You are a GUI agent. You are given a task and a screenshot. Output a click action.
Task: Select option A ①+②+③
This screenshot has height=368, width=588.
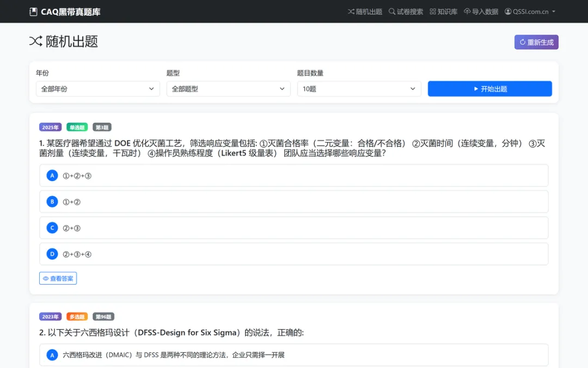[293, 176]
